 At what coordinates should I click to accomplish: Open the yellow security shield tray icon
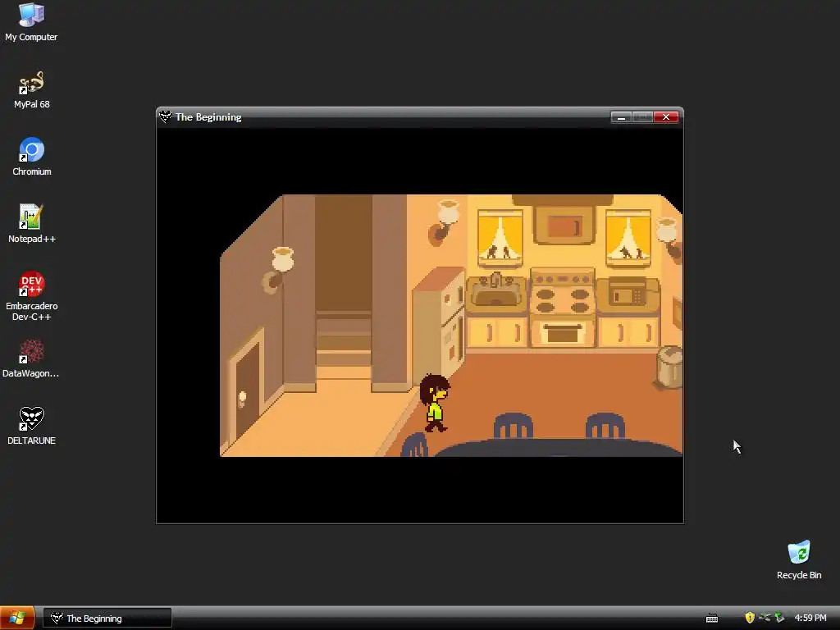point(750,618)
